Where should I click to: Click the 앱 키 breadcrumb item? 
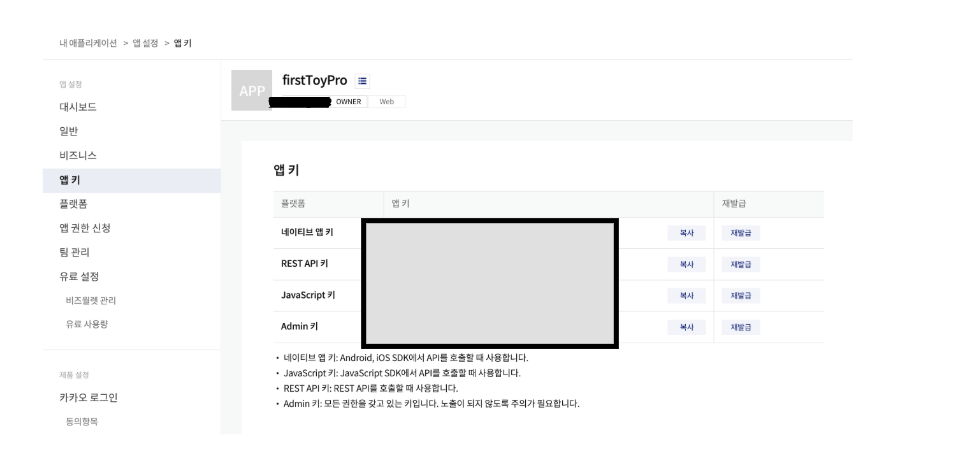[183, 43]
